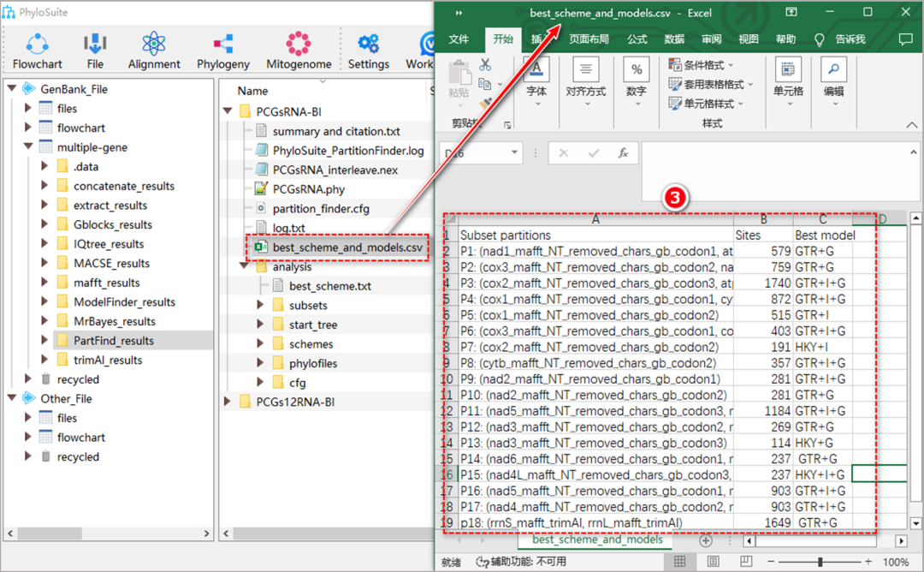Open the Flowchart tool in PhyloSuite
This screenshot has width=924, height=572.
37,51
